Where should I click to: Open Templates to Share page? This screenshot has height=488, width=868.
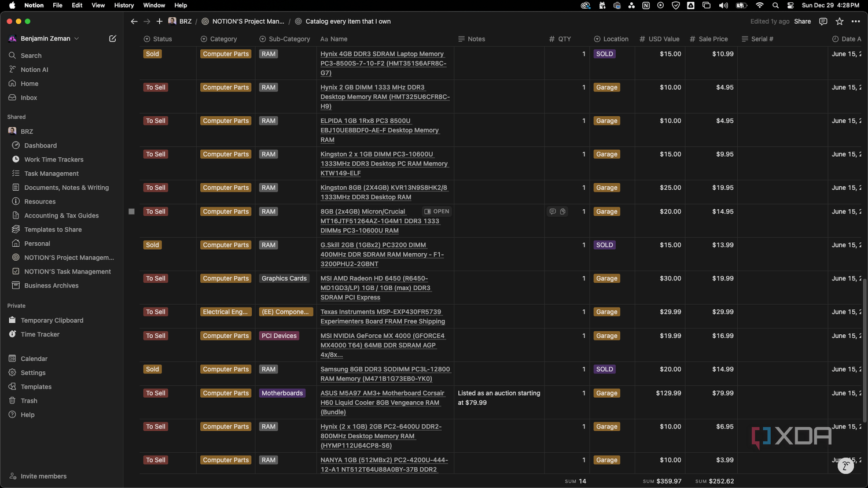pos(53,230)
